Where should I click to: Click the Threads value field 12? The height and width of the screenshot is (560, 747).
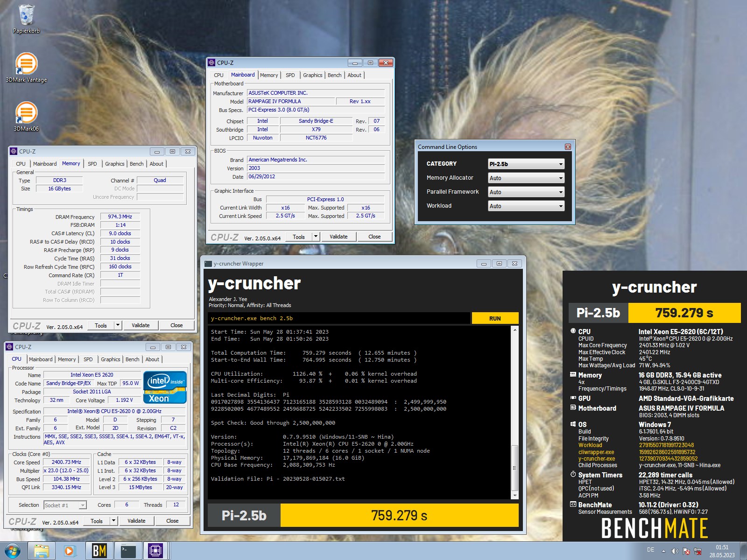click(176, 504)
